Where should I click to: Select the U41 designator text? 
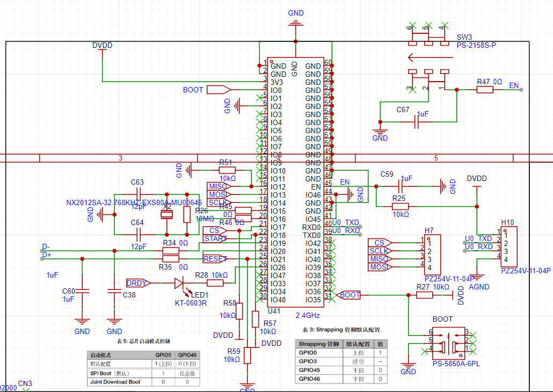pos(274,311)
